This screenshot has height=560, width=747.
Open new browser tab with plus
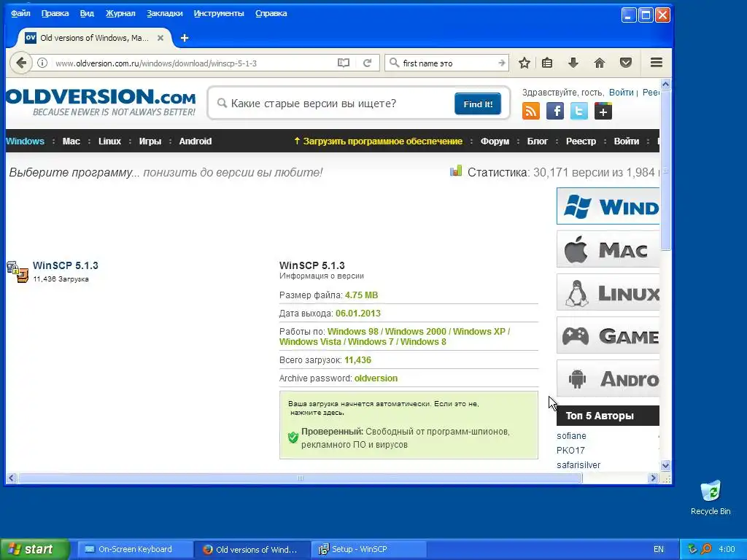point(185,38)
